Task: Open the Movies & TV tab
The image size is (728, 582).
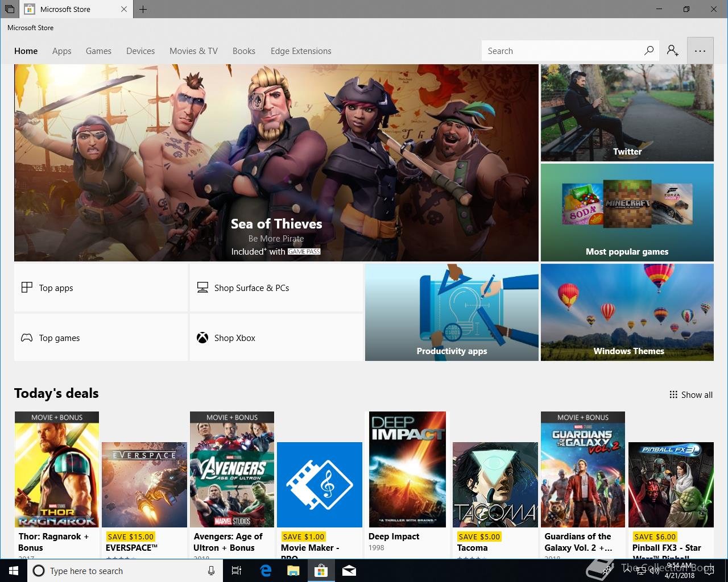Action: (193, 51)
